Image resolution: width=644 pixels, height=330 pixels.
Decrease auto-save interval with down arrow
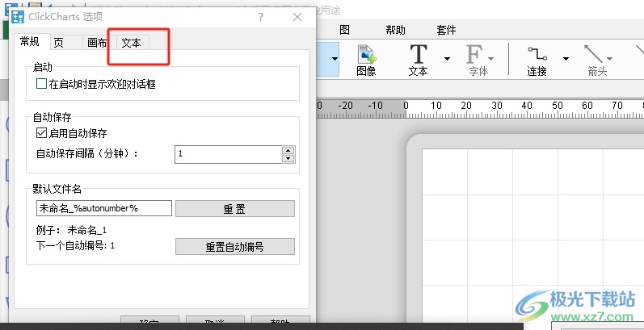click(288, 159)
